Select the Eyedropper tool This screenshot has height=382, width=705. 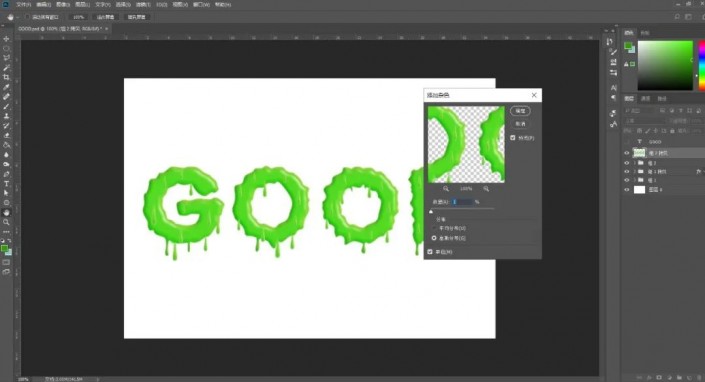(x=6, y=87)
